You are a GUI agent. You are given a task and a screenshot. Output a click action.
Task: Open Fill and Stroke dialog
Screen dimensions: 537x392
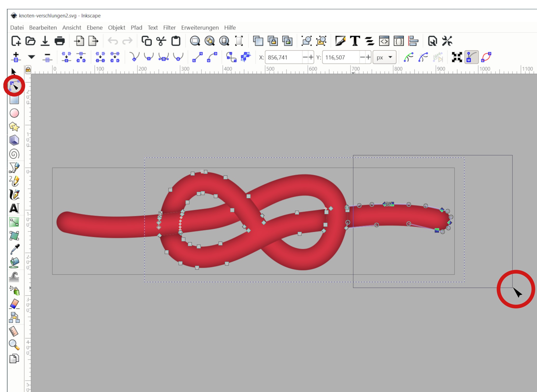[x=340, y=41]
